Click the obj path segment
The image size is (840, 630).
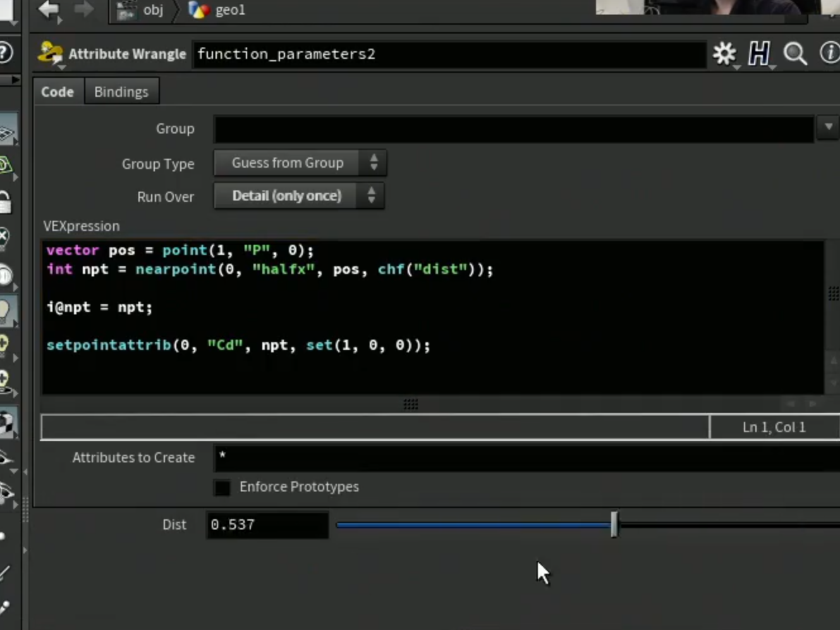click(153, 10)
